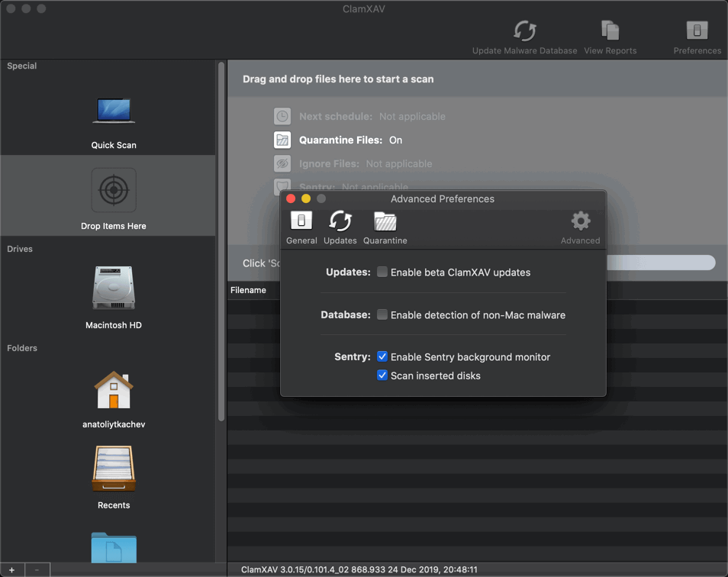This screenshot has height=577, width=728.
Task: Click scan progress bar in main window
Action: point(661,263)
